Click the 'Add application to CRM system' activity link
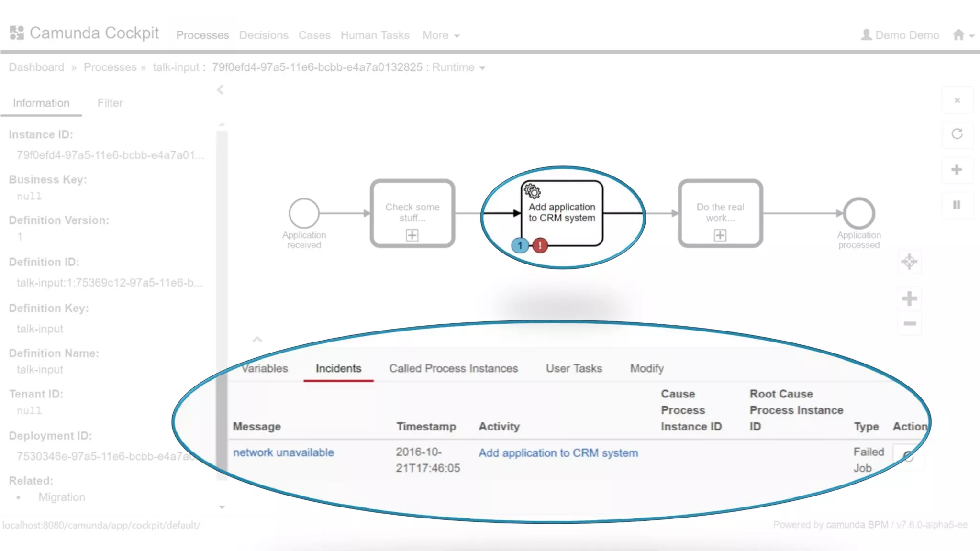Image resolution: width=980 pixels, height=551 pixels. (558, 453)
